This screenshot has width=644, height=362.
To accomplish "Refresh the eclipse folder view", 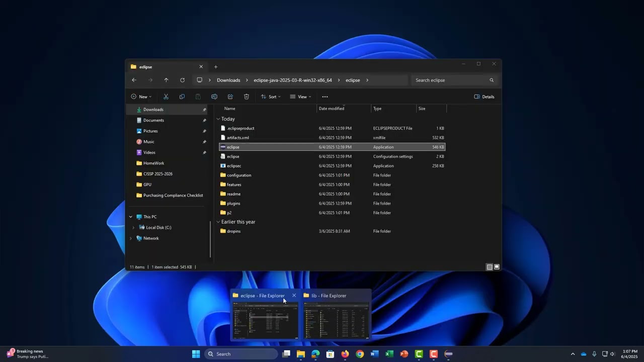I will tap(182, 80).
